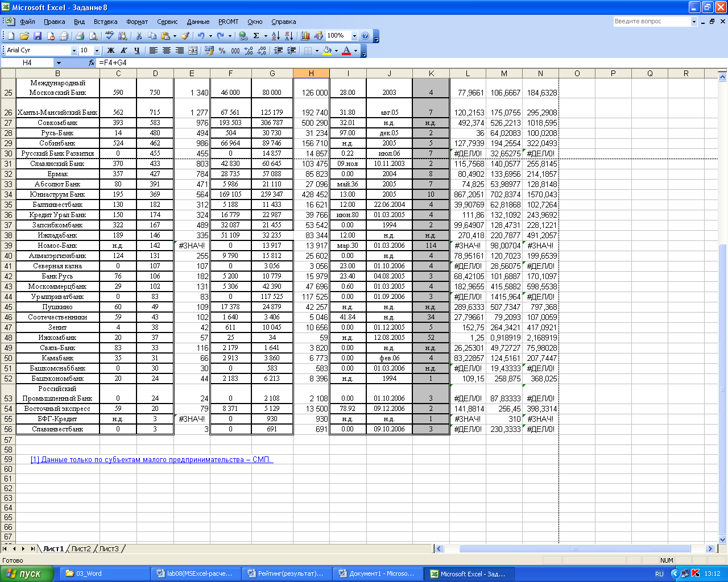Image resolution: width=728 pixels, height=582 pixels.
Task: Open Print Preview from the toolbar
Action: (x=93, y=36)
